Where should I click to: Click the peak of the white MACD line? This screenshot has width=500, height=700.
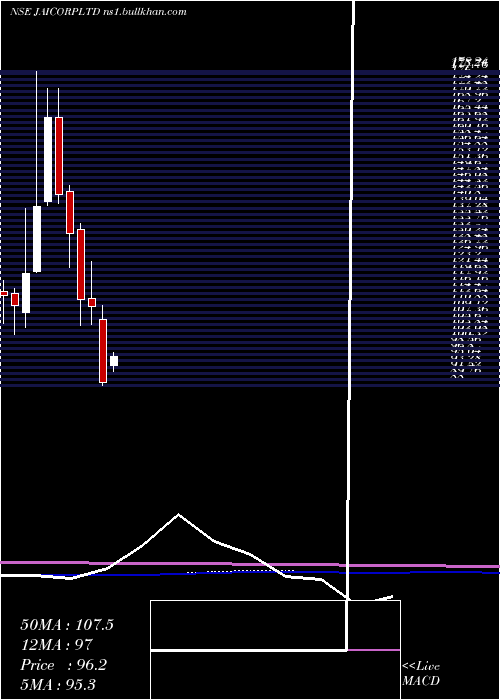point(179,514)
